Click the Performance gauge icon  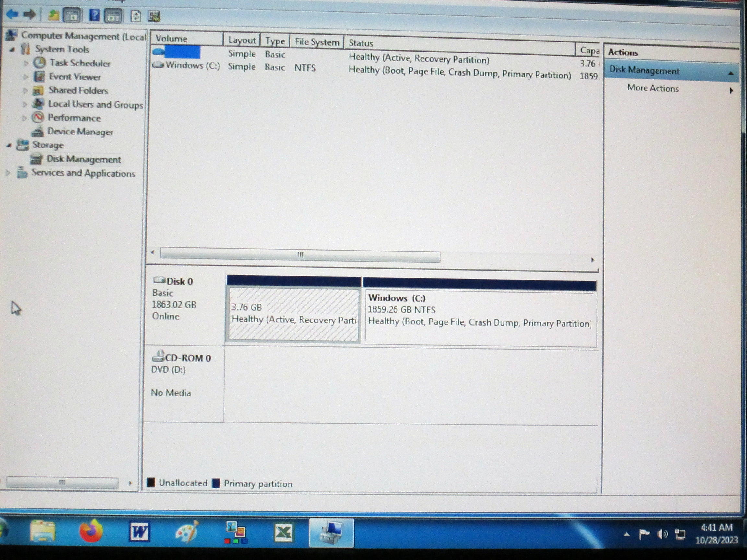pos(38,117)
